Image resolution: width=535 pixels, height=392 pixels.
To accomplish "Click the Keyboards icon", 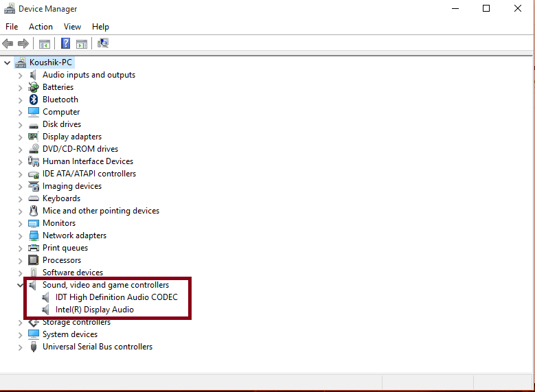I will 34,198.
